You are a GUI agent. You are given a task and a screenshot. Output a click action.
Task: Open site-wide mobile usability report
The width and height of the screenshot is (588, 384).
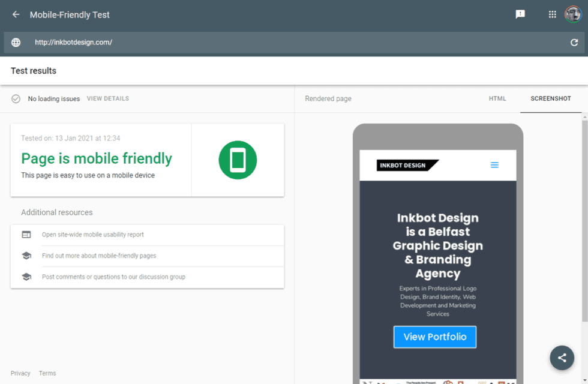pos(93,235)
